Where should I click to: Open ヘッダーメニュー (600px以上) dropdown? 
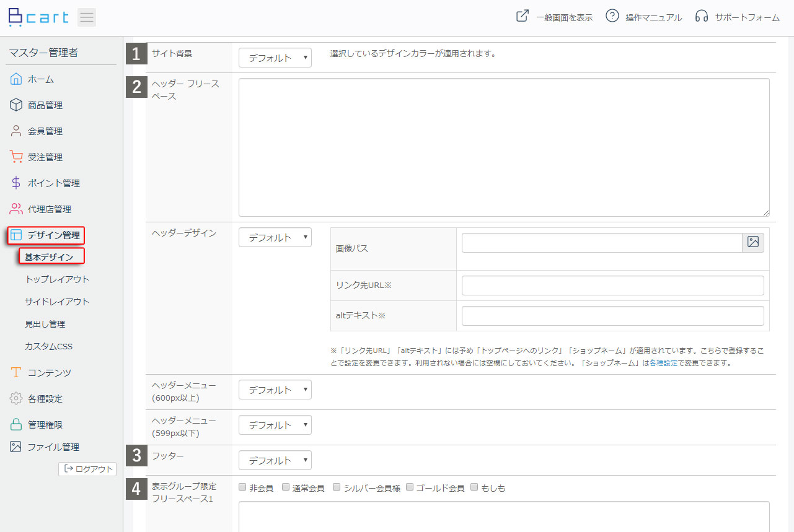[x=275, y=390]
